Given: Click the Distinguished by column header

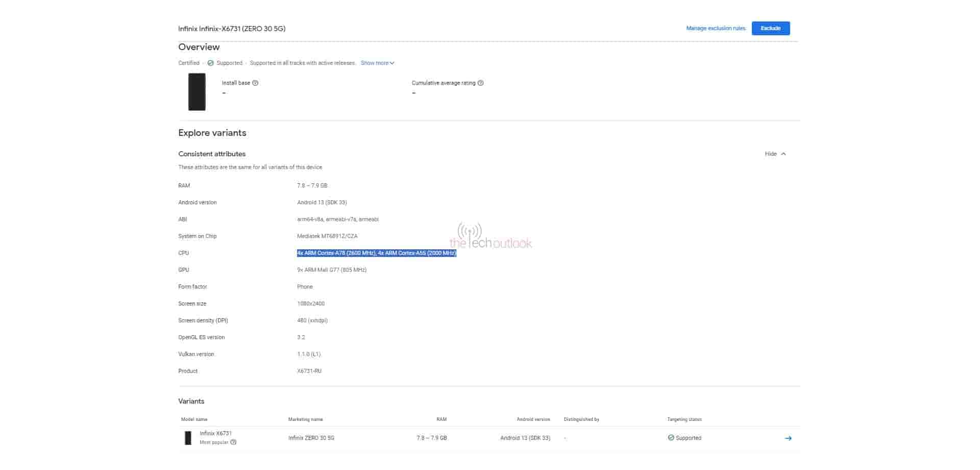Looking at the screenshot, I should click(581, 419).
